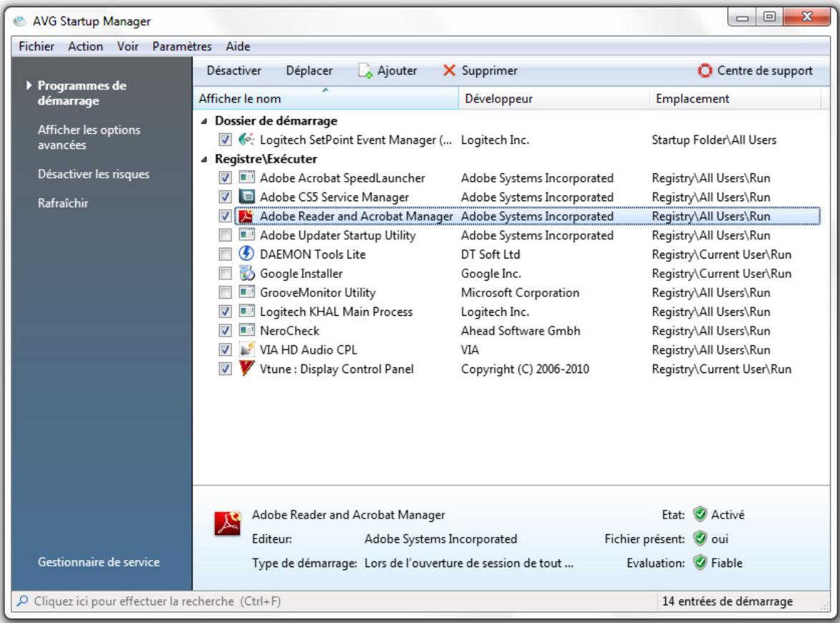The width and height of the screenshot is (840, 623).
Task: Collapse the Registre\Exécuter group
Action: (204, 159)
